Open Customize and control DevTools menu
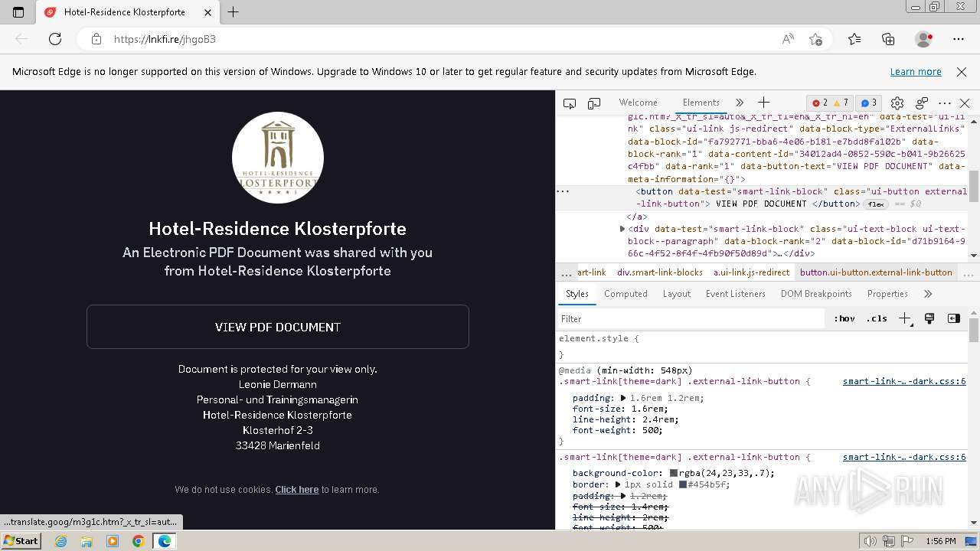The width and height of the screenshot is (980, 551). pos(945,103)
